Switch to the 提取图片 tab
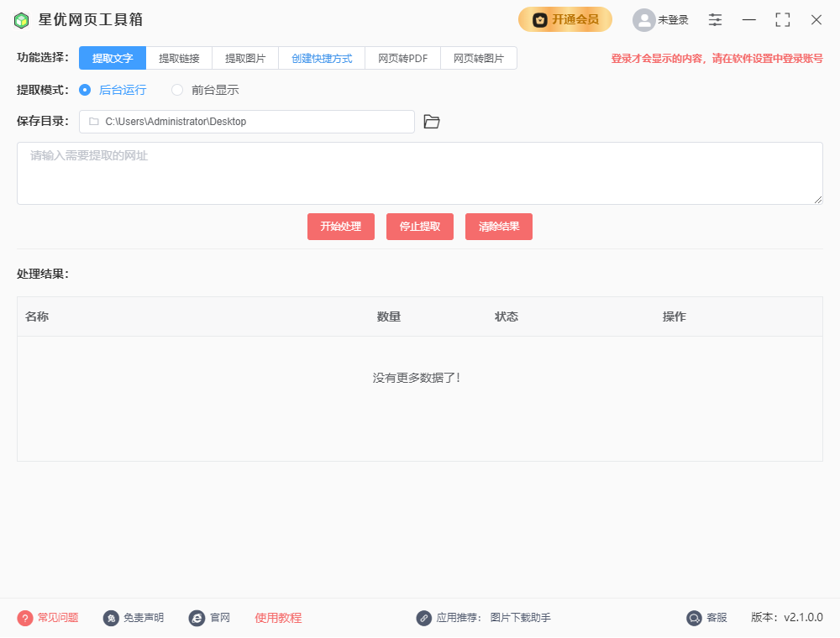The height and width of the screenshot is (638, 840). (x=244, y=58)
